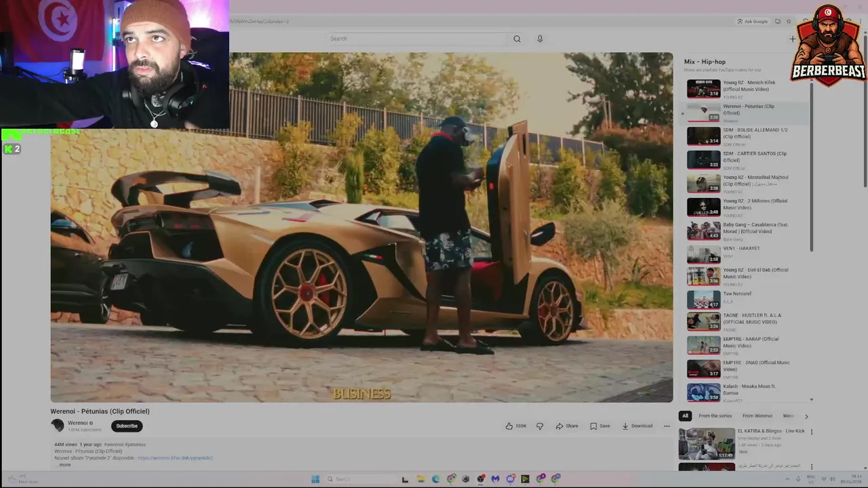Click the YouTube Create plus icon

coord(792,39)
